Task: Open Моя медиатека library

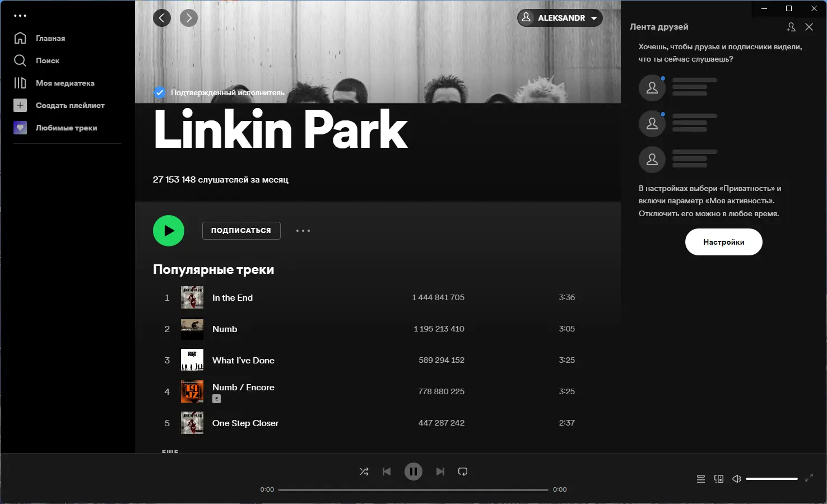Action: (x=65, y=83)
